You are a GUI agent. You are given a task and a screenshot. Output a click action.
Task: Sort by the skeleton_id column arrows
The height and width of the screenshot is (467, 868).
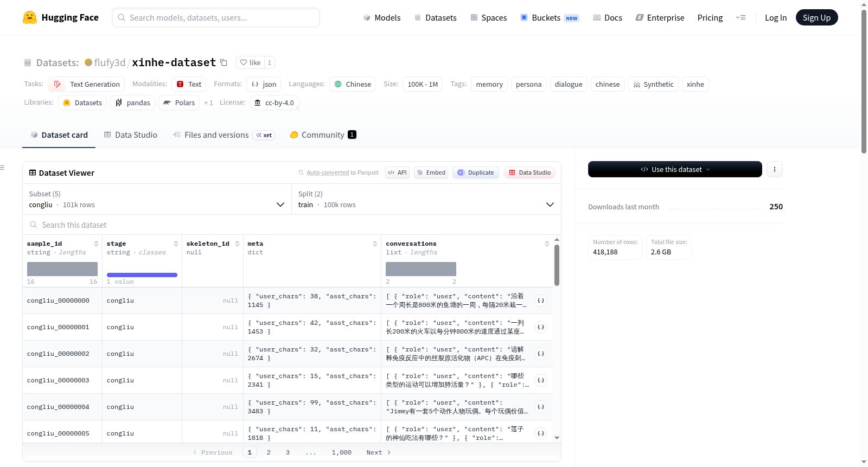237,244
